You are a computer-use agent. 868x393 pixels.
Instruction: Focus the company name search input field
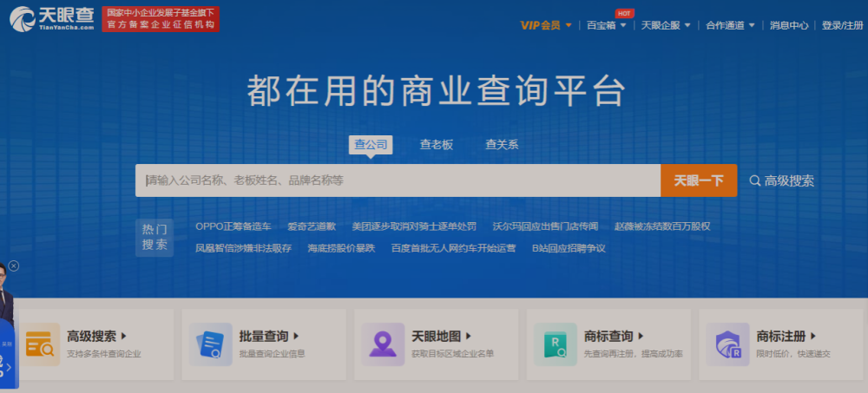398,180
